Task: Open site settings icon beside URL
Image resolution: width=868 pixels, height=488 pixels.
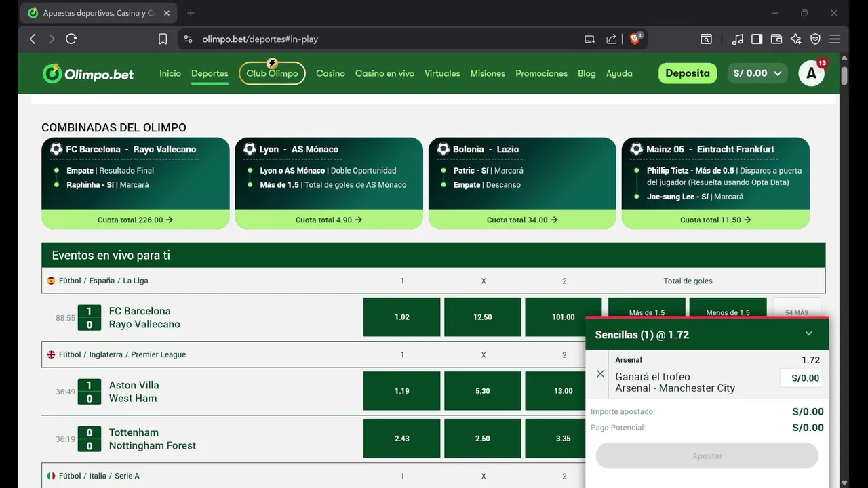Action: [188, 39]
